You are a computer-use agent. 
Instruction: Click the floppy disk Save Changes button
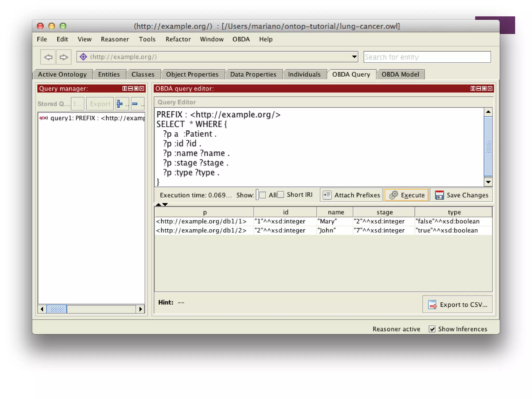click(462, 195)
